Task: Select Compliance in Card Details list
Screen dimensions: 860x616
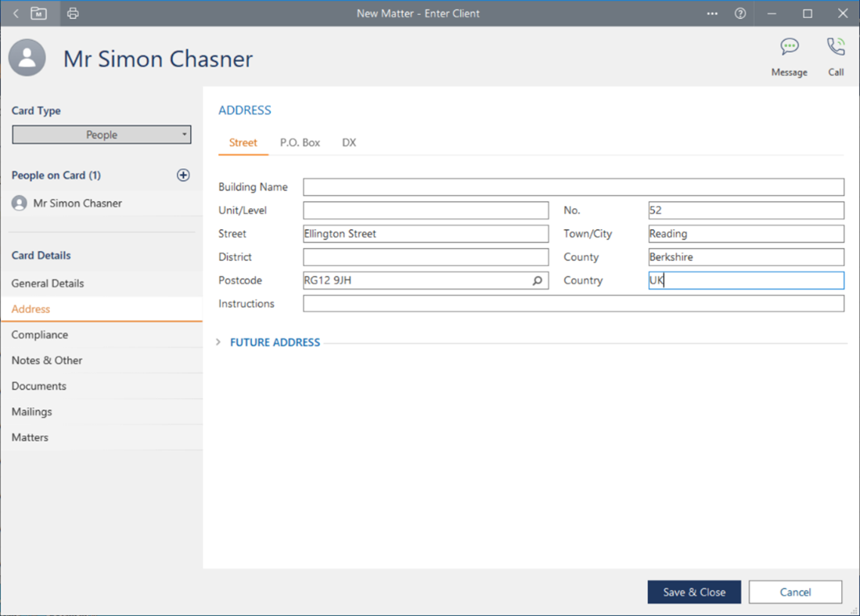Action: 40,335
